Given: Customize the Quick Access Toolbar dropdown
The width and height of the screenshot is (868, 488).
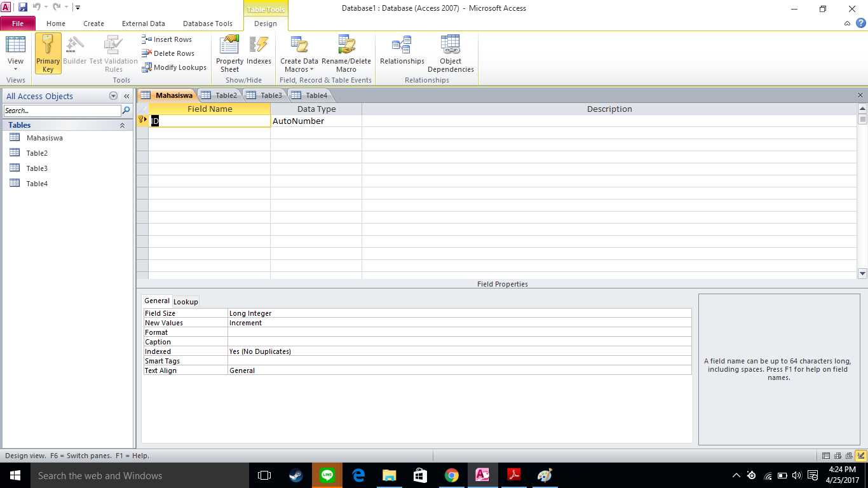Looking at the screenshot, I should point(78,8).
